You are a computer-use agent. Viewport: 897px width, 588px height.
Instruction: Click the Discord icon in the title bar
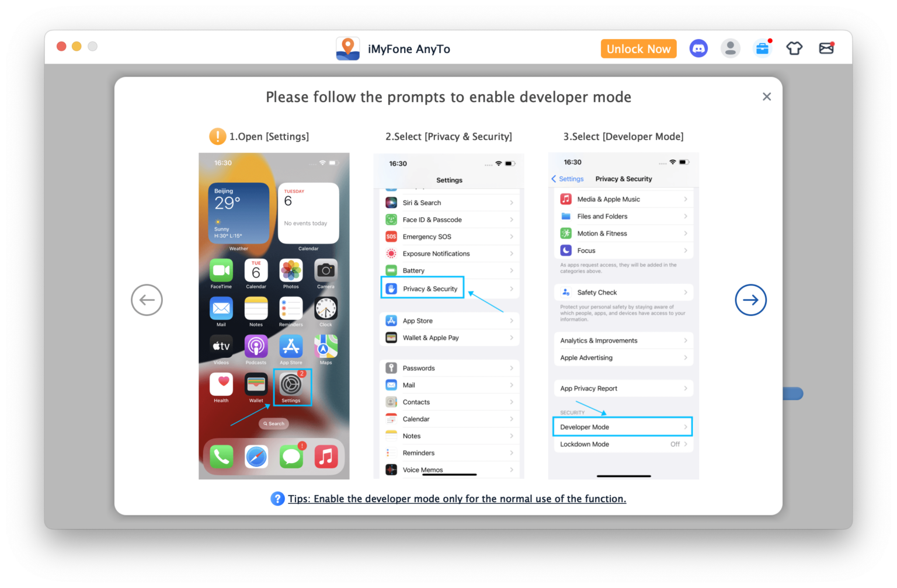[x=698, y=48]
